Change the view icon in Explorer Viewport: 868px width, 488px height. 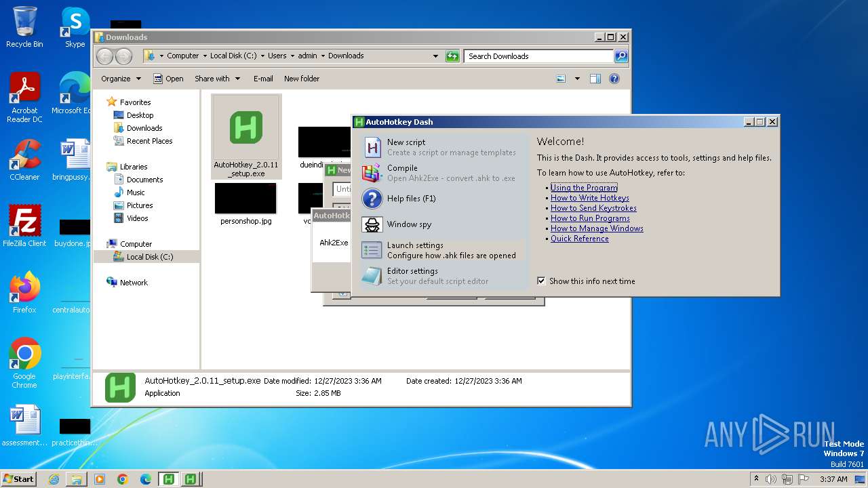coord(561,79)
